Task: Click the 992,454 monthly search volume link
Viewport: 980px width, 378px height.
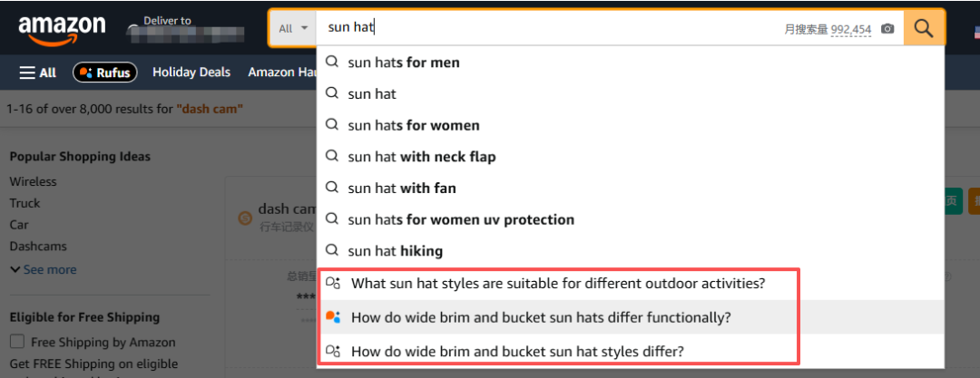Action: [850, 29]
